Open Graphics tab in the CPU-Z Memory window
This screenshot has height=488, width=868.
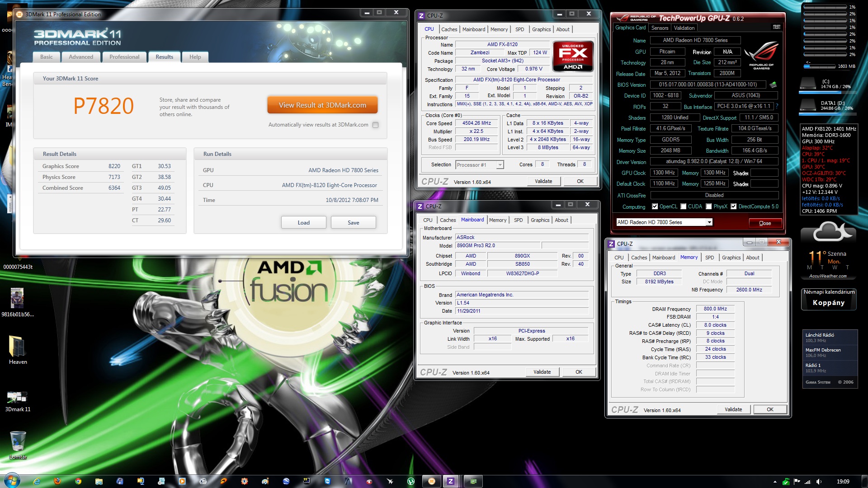pyautogui.click(x=731, y=258)
